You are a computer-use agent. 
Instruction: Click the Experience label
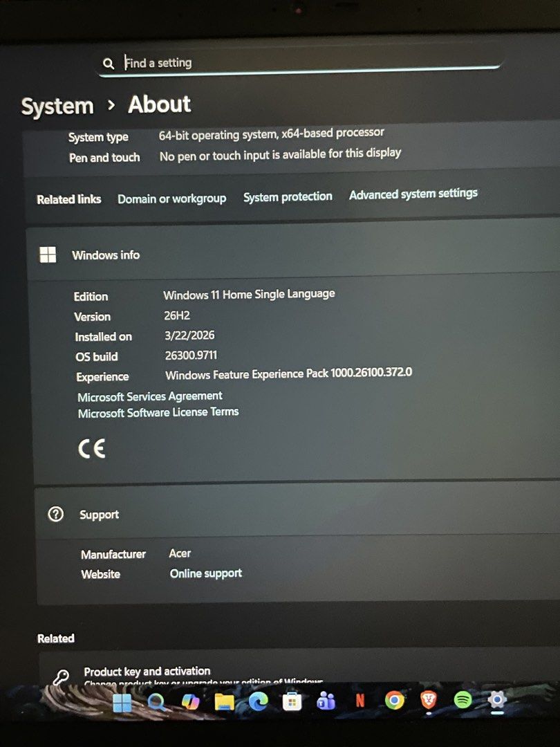[102, 377]
